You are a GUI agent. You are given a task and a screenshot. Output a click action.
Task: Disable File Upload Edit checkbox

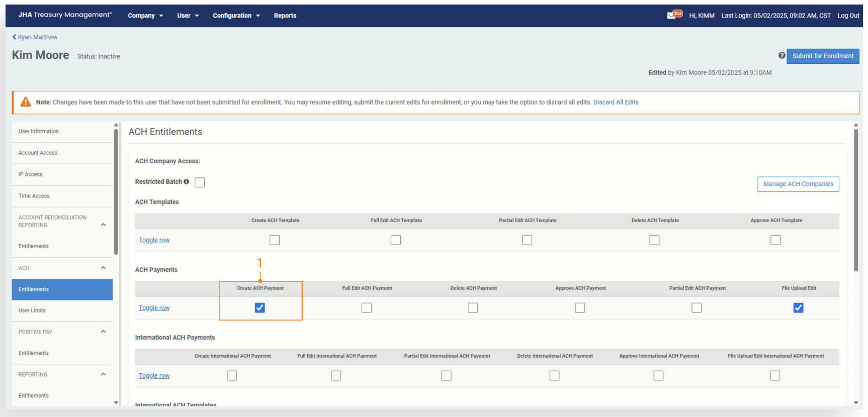point(798,308)
